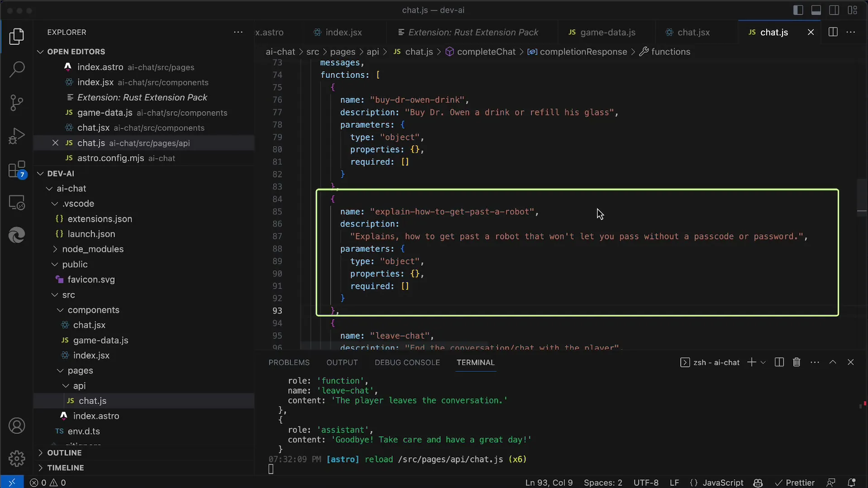Split the editor to the right
This screenshot has width=868, height=488.
tap(833, 32)
